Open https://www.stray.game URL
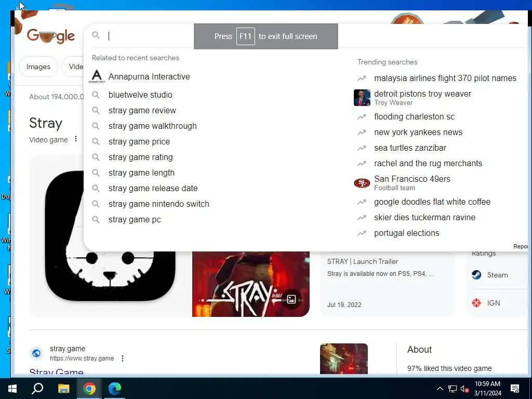Screen dimensions: 532x399 pos(82,358)
